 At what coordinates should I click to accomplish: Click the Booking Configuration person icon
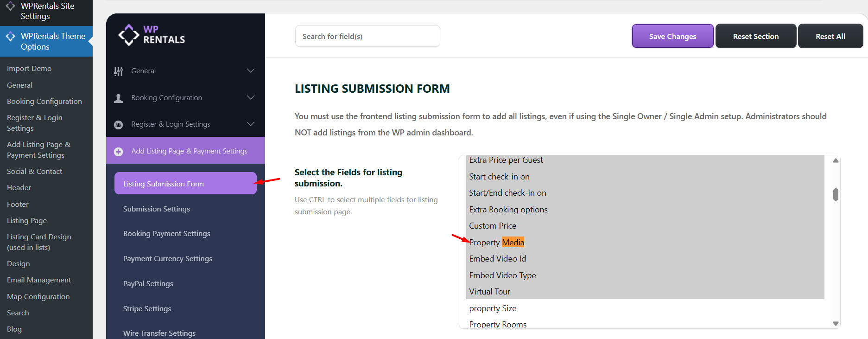(x=119, y=98)
